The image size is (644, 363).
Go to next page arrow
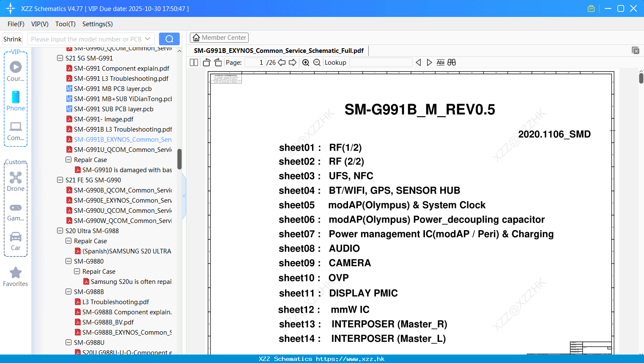[293, 62]
